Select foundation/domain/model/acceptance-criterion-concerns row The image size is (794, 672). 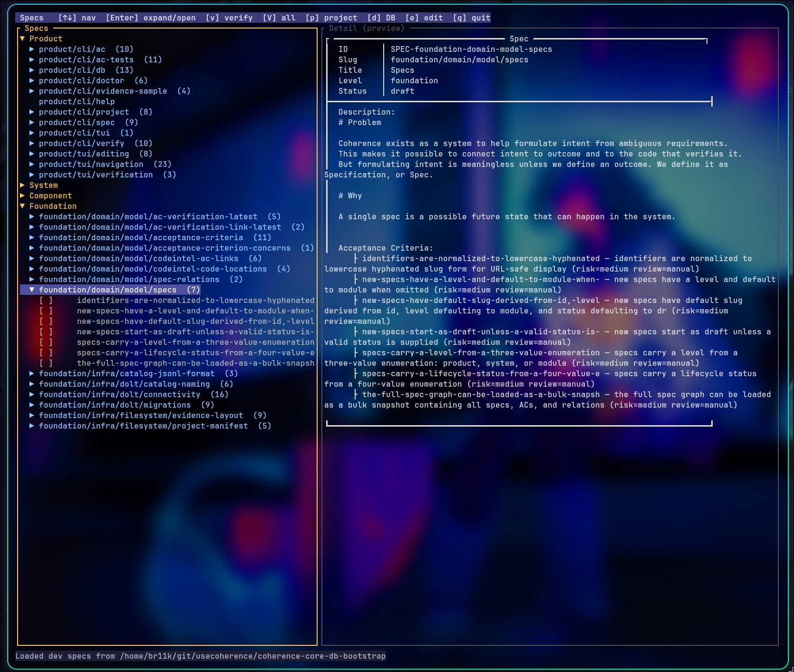[x=172, y=248]
